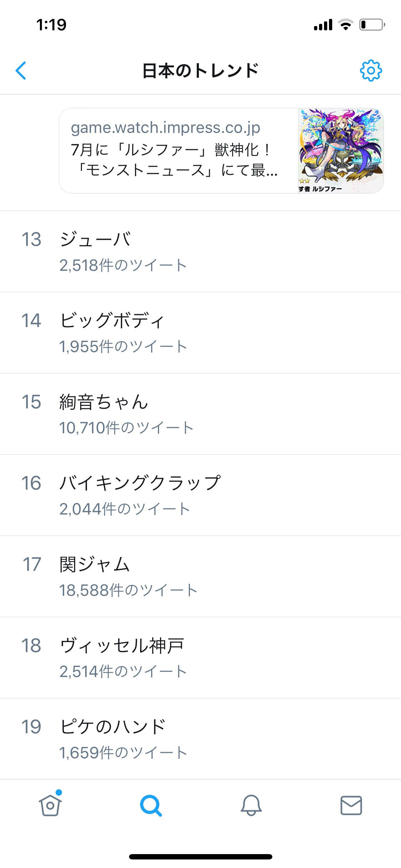Open trend 16 バイキングクラップ
The width and height of the screenshot is (401, 868).
[x=200, y=495]
